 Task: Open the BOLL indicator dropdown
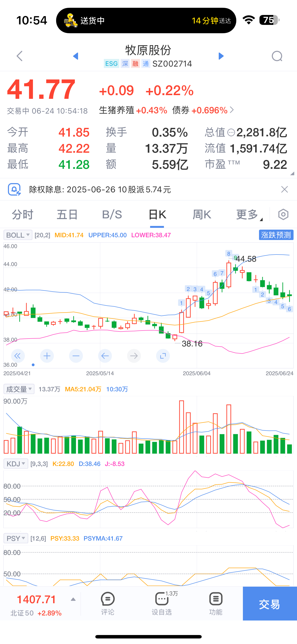tap(18, 235)
